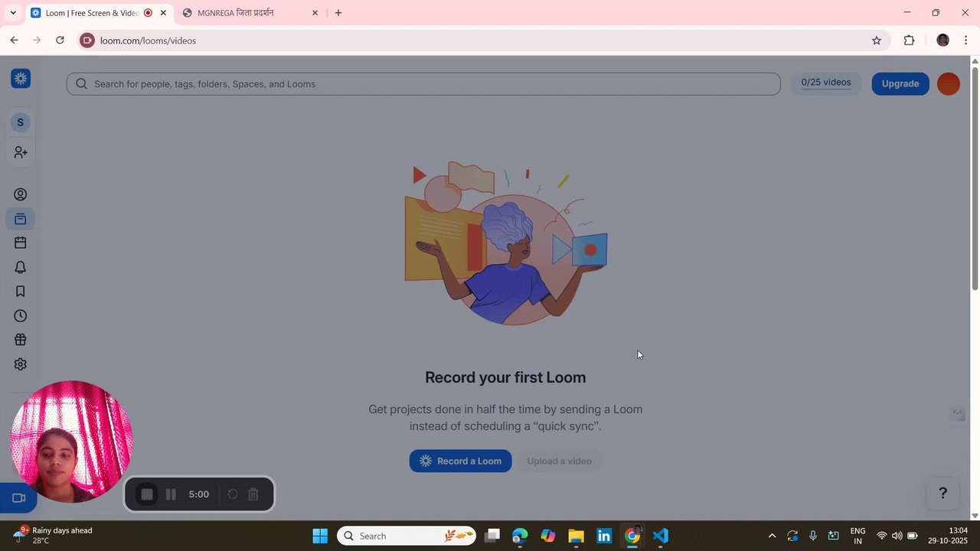Image resolution: width=980 pixels, height=551 pixels.
Task: Click the address bar URL
Action: pos(148,41)
